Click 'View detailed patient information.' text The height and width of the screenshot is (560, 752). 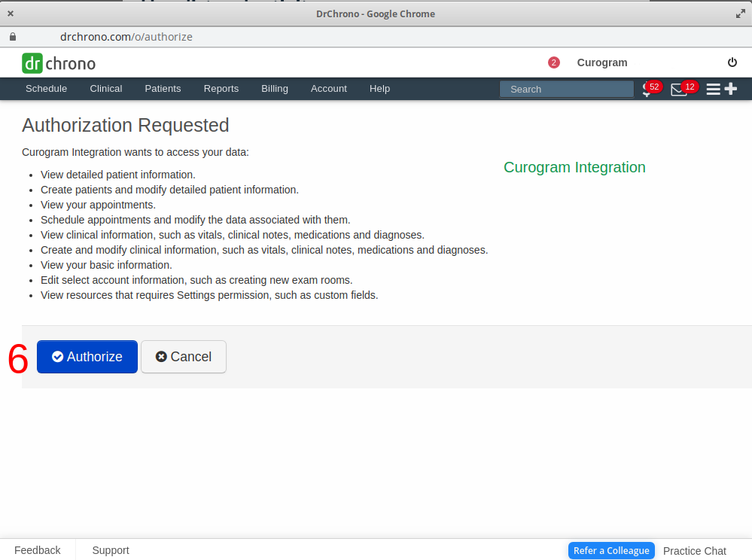coord(118,175)
